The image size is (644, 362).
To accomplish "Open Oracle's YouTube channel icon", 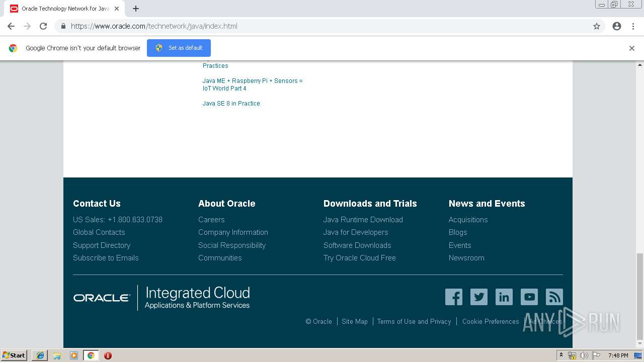I will [x=529, y=297].
